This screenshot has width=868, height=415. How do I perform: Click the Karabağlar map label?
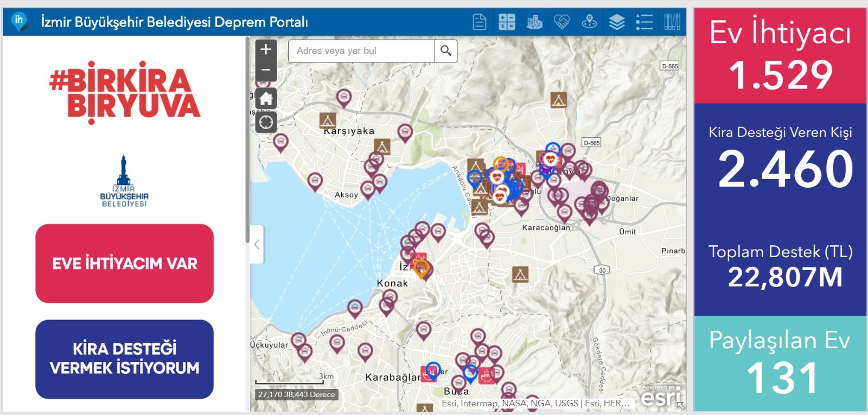click(x=393, y=377)
